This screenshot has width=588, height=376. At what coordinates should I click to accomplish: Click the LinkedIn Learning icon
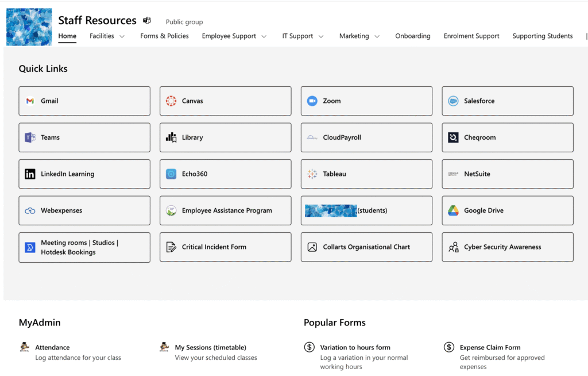(30, 174)
